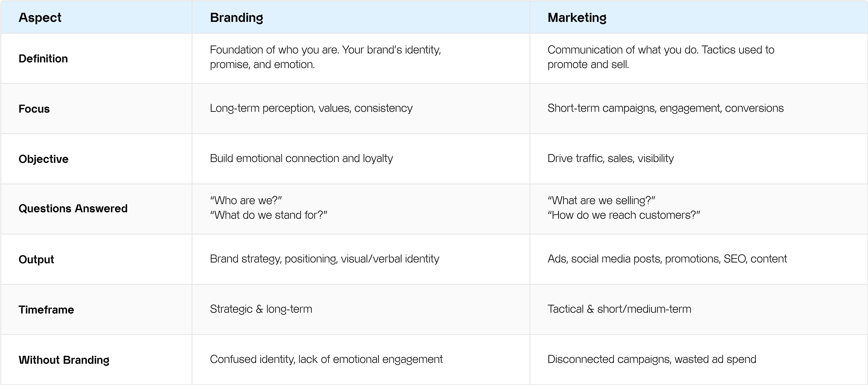Select the Without Branding row label
Viewport: 868px width, 385px height.
click(64, 360)
